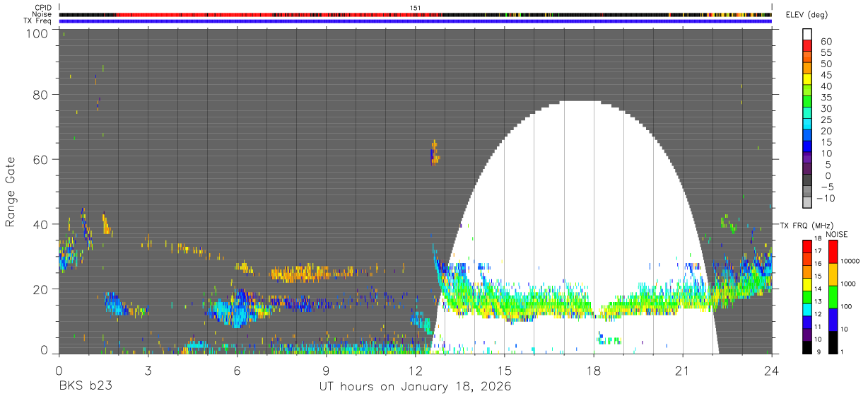868x401 pixels.
Task: Click the blue TX Freq strip above plot
Action: click(416, 21)
